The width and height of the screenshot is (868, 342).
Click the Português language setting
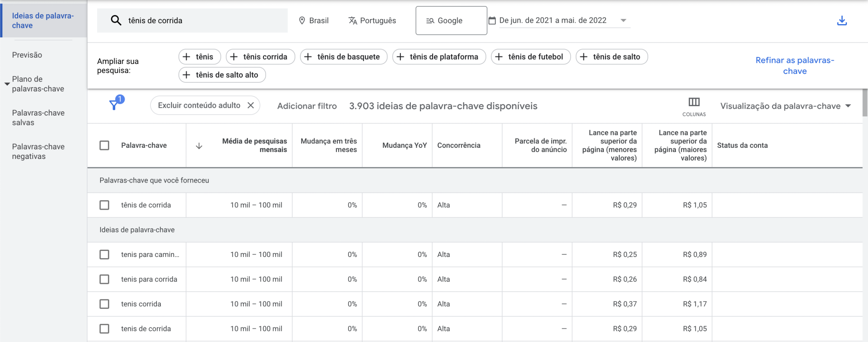point(372,21)
